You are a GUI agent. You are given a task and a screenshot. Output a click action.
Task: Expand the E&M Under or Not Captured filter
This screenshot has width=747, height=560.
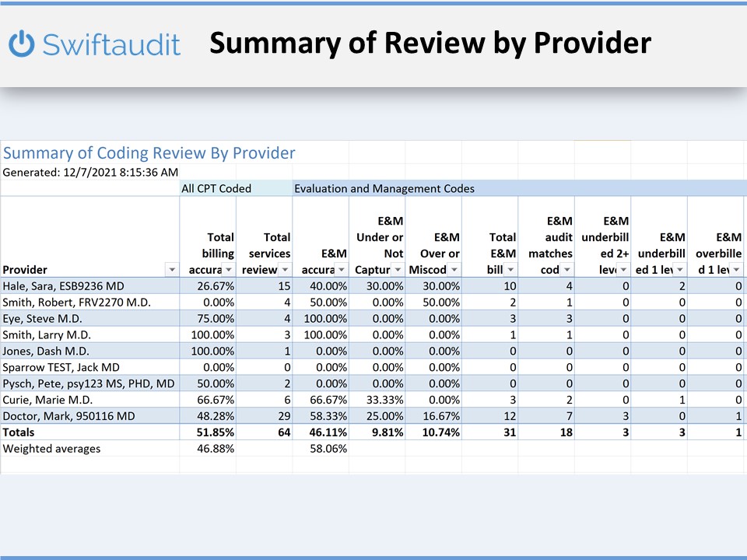[397, 269]
